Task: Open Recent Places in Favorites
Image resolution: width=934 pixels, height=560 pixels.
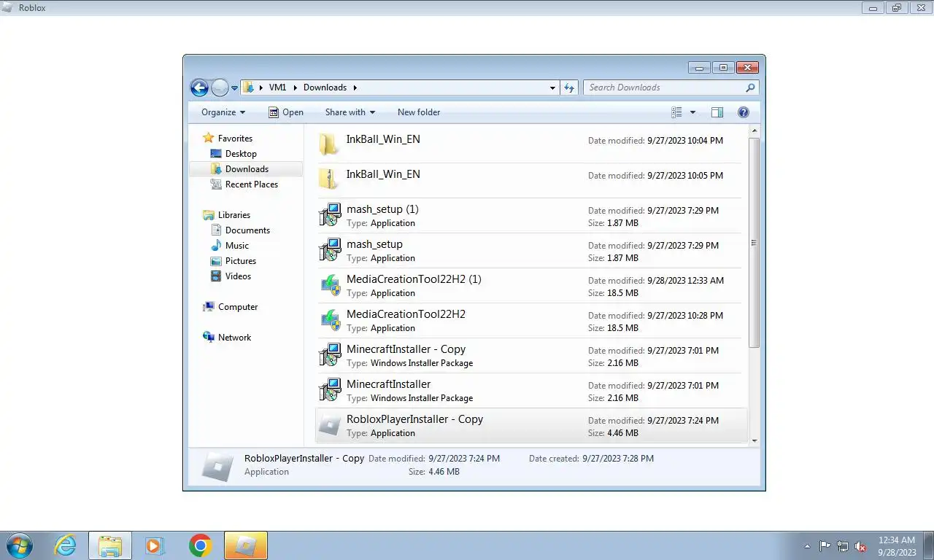Action: click(251, 184)
